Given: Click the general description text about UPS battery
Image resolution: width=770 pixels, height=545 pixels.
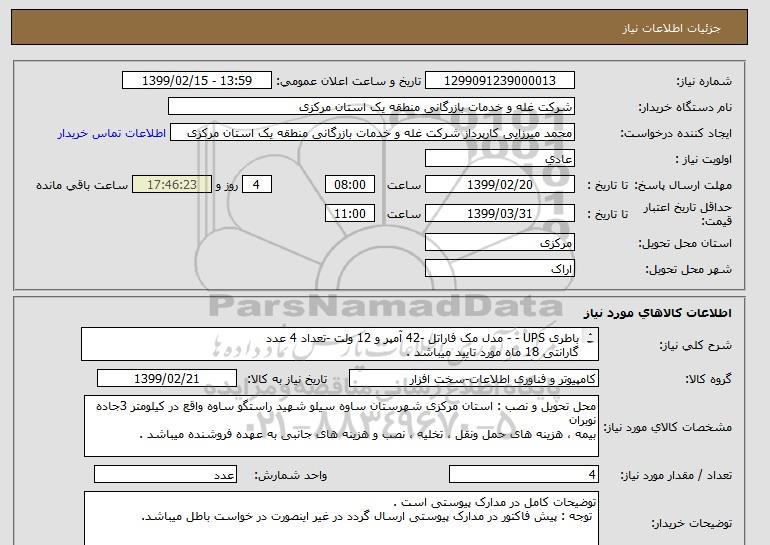Looking at the screenshot, I should 422,345.
